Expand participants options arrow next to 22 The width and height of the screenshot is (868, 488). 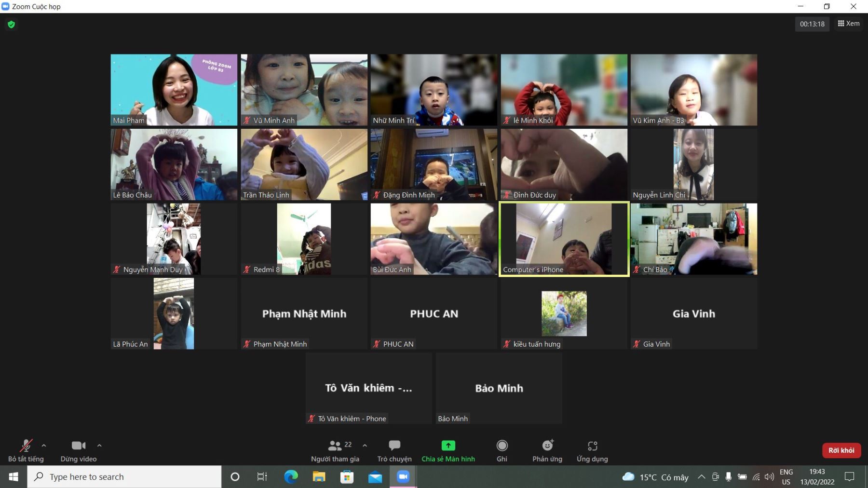coord(365,446)
